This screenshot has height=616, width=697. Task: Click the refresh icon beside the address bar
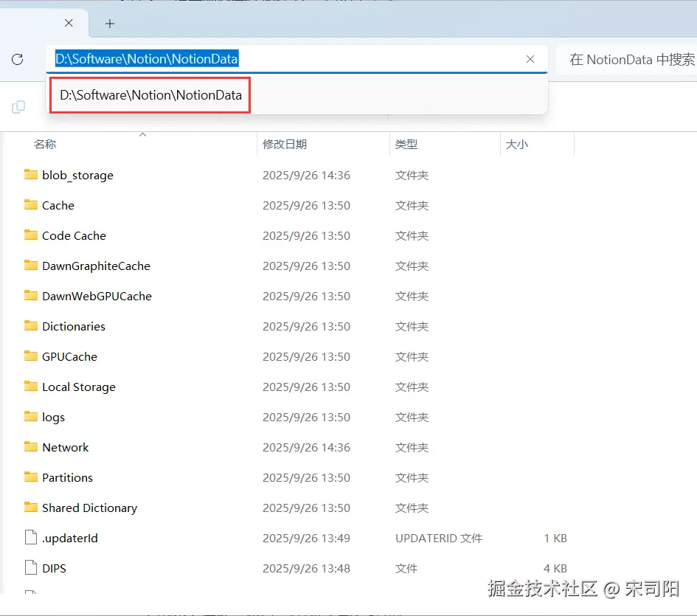pyautogui.click(x=18, y=59)
